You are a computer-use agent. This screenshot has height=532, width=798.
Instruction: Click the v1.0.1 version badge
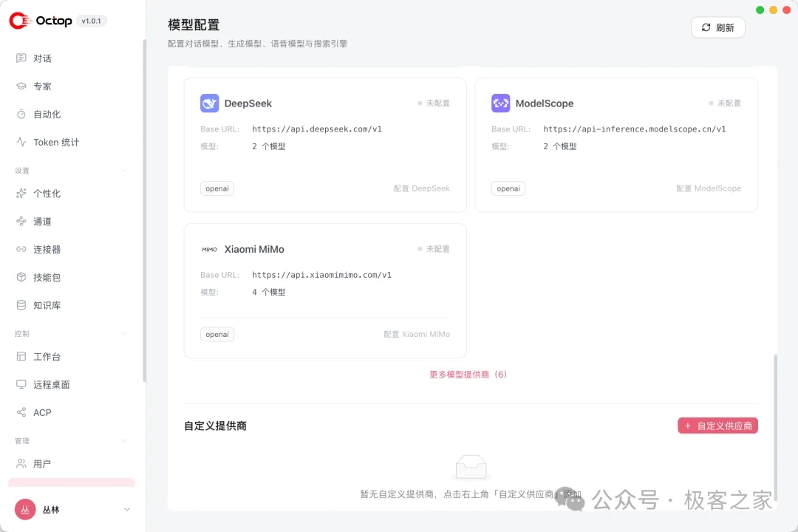pyautogui.click(x=91, y=21)
